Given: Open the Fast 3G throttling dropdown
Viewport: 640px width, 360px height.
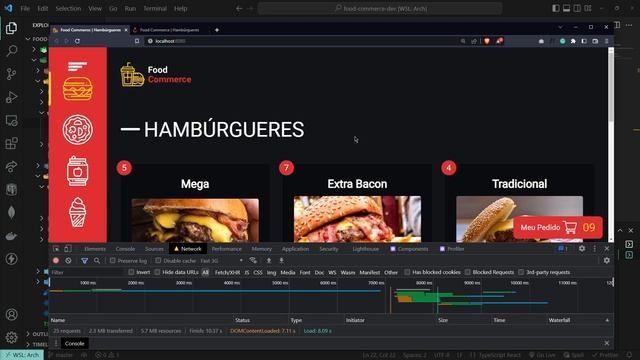Looking at the screenshot, I should point(222,260).
